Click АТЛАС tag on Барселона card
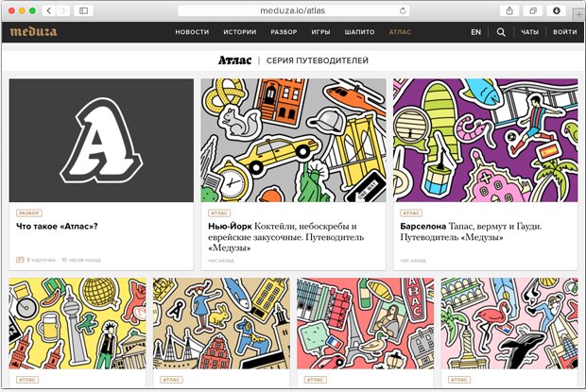 [411, 213]
